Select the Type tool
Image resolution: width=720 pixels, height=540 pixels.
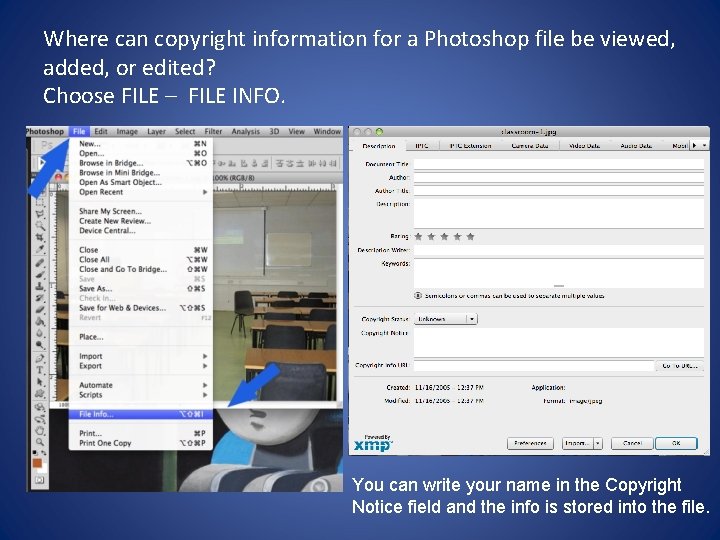[x=40, y=370]
